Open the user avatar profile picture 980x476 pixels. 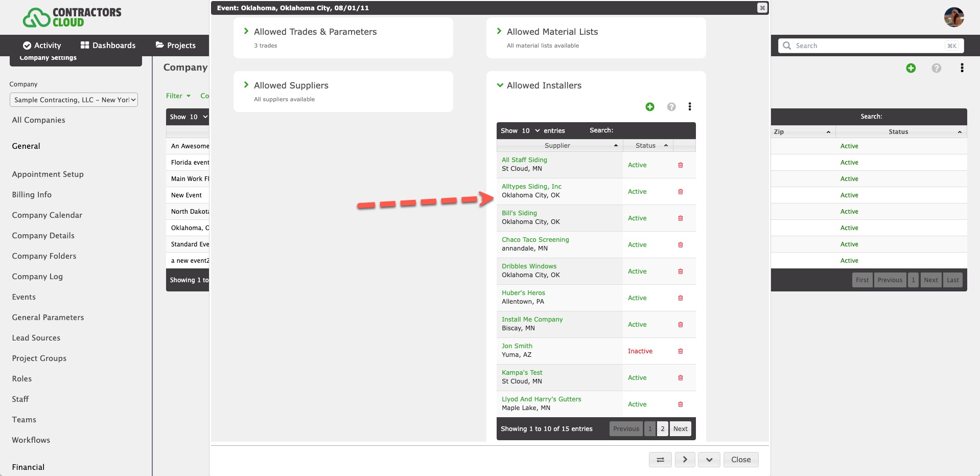tap(954, 17)
